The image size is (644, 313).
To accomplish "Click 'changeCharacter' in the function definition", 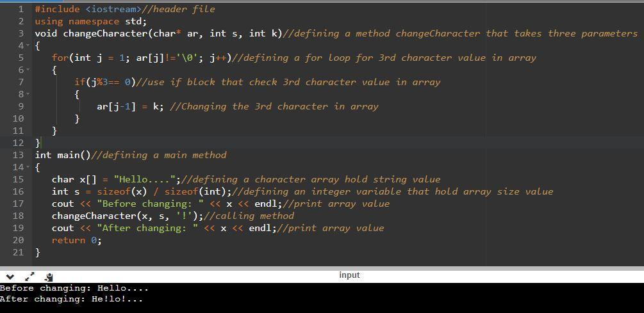I will [x=104, y=33].
